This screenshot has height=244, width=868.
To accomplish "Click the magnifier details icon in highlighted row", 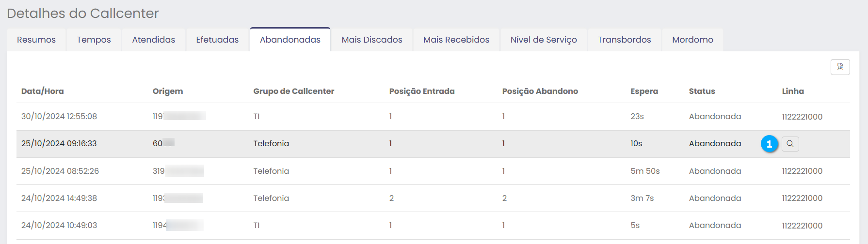I will (x=790, y=144).
